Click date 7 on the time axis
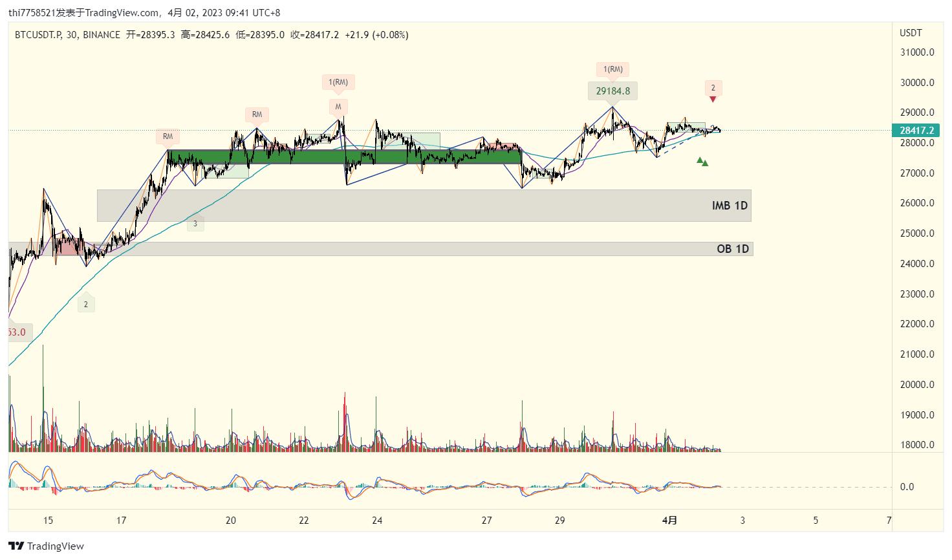Image resolution: width=952 pixels, height=560 pixels. pos(889,520)
